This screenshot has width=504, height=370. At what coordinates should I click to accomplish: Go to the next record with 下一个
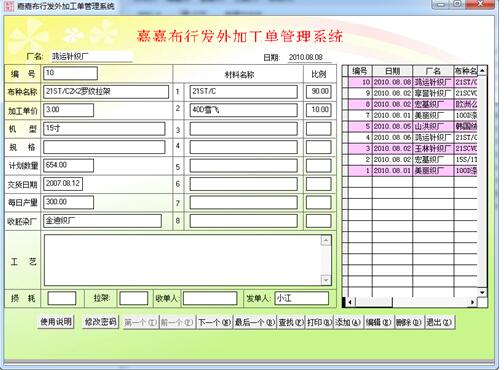tap(215, 322)
